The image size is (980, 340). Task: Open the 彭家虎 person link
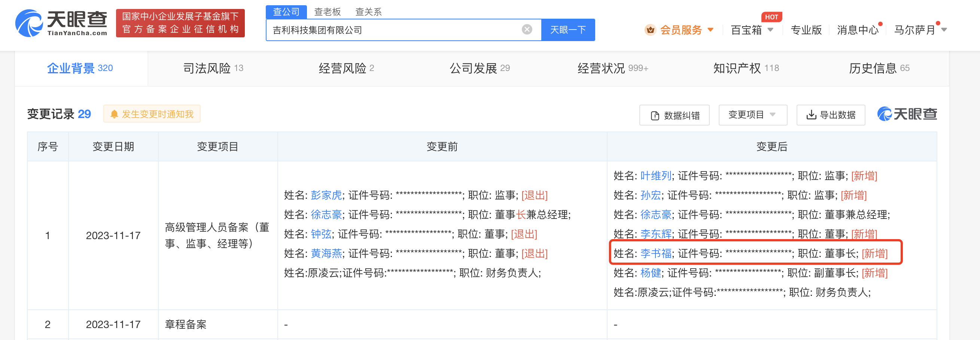click(326, 195)
